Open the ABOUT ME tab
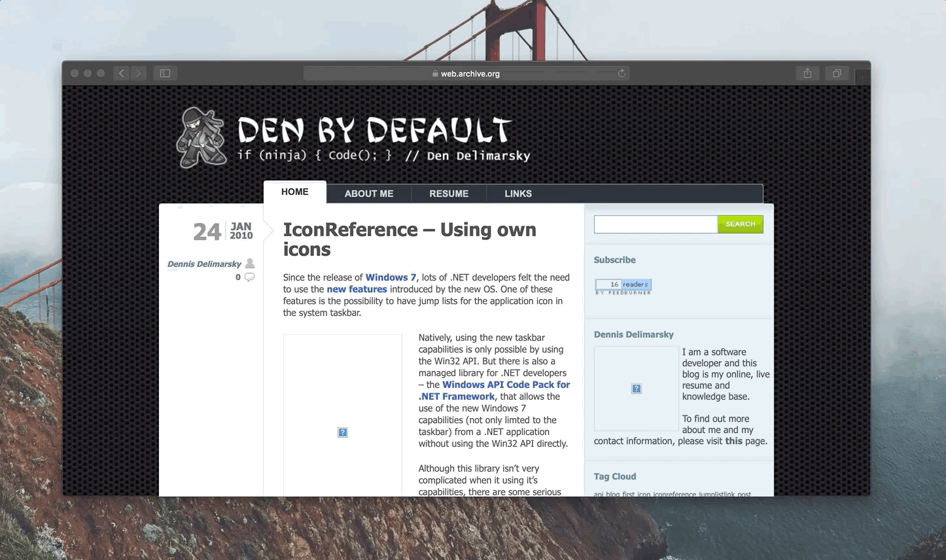This screenshot has width=946, height=560. pyautogui.click(x=369, y=194)
